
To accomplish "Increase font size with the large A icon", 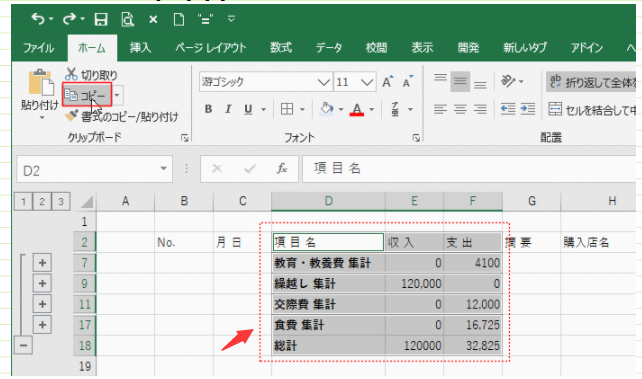I will pyautogui.click(x=387, y=82).
